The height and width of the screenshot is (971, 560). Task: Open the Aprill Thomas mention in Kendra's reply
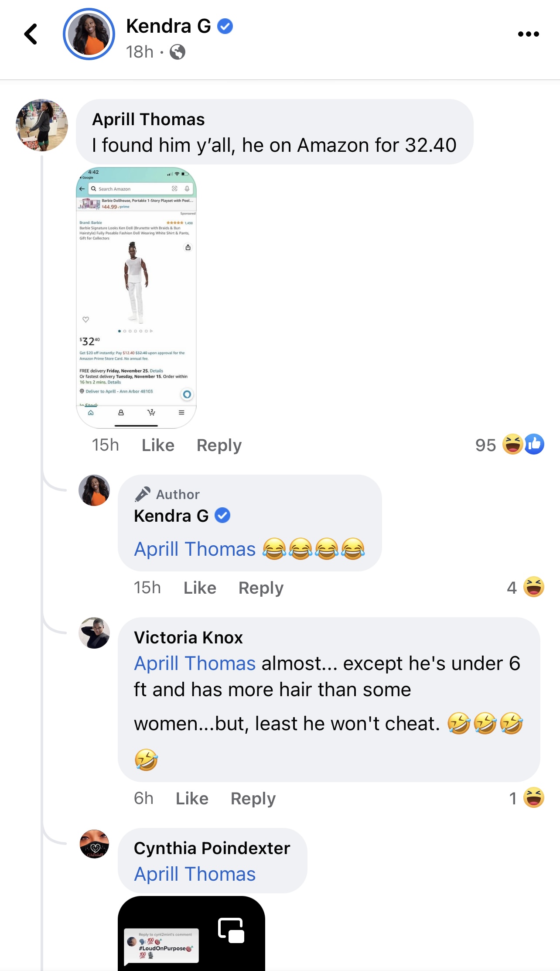click(195, 549)
